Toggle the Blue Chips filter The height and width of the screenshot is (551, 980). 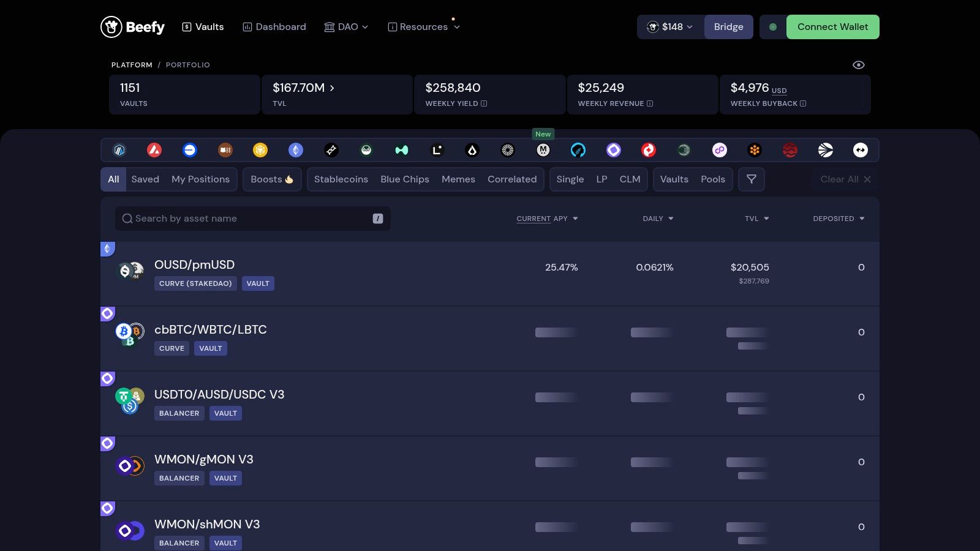[x=405, y=179]
